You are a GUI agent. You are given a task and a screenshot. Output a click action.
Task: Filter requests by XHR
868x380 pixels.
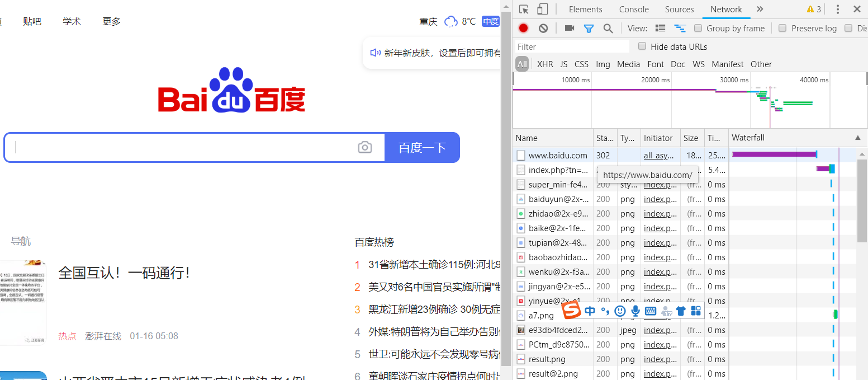point(545,64)
